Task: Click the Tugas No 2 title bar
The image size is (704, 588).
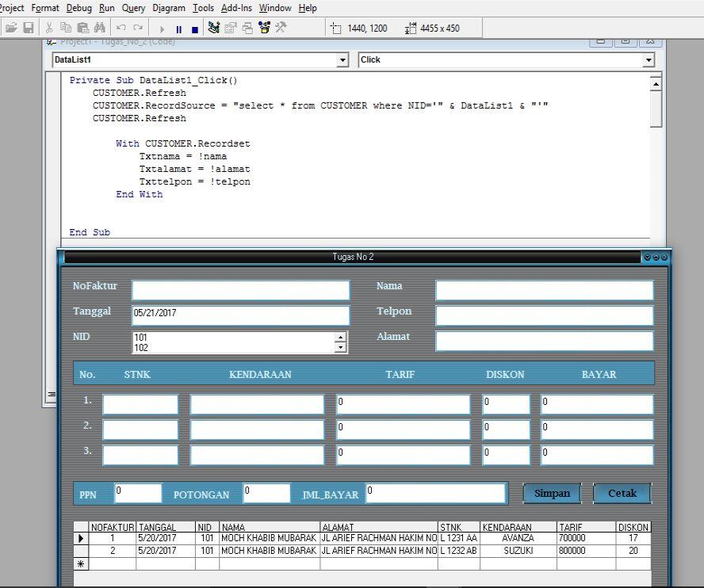Action: click(353, 257)
